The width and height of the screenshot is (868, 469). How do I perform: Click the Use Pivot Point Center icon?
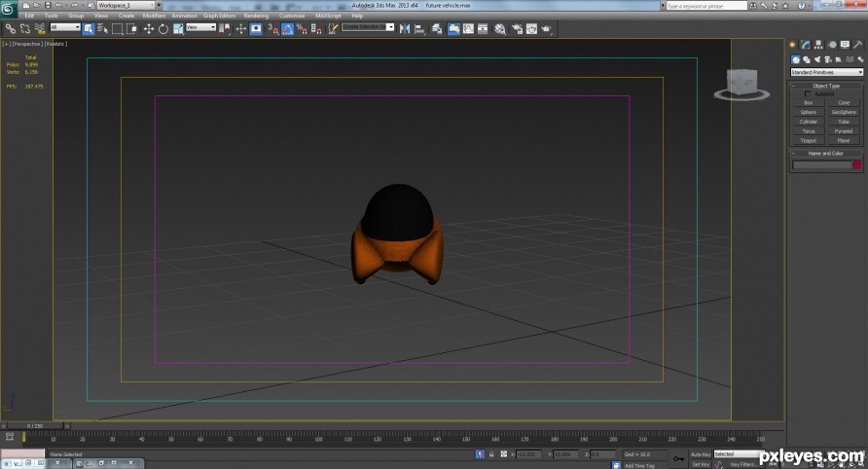[x=224, y=29]
